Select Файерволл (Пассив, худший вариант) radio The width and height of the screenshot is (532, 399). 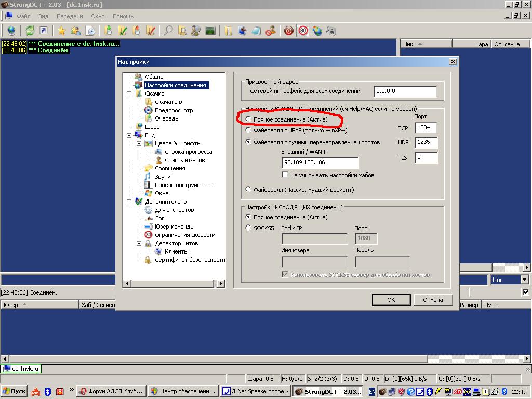pyautogui.click(x=248, y=189)
